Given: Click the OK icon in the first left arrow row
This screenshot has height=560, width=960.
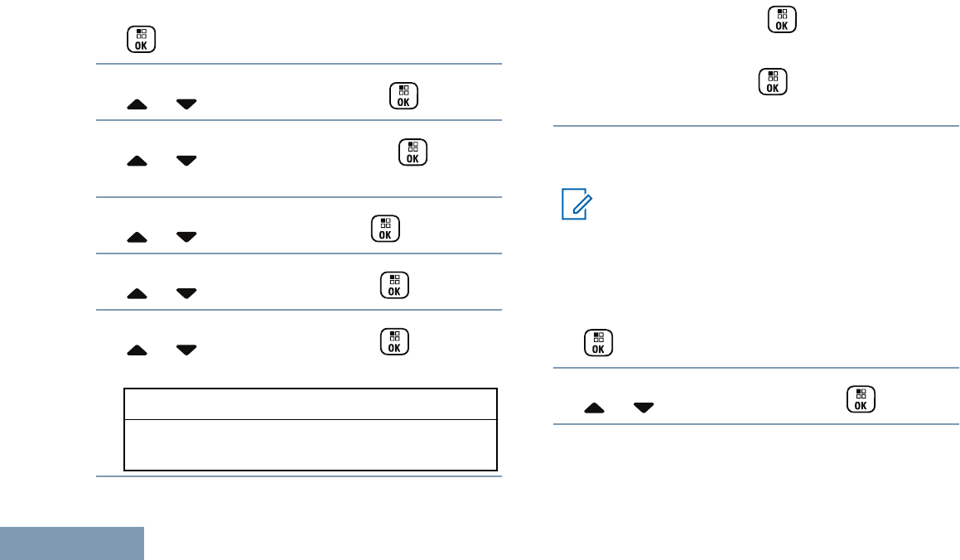Looking at the screenshot, I should 403,96.
